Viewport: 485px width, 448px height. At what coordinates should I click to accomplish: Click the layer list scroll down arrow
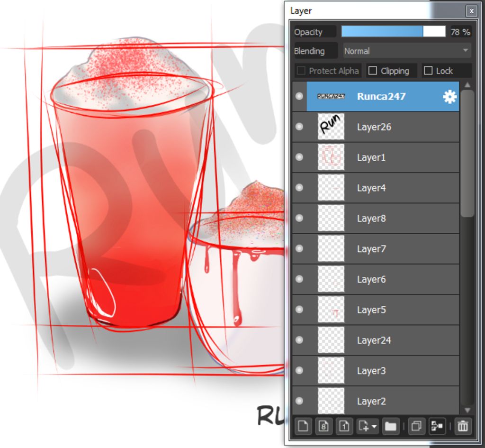pos(467,410)
